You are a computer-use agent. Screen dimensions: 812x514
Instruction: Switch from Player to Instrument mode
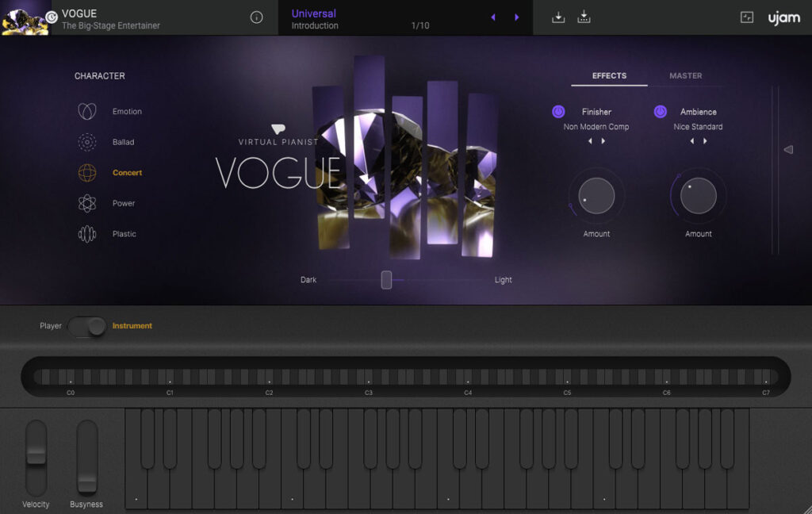click(x=87, y=326)
